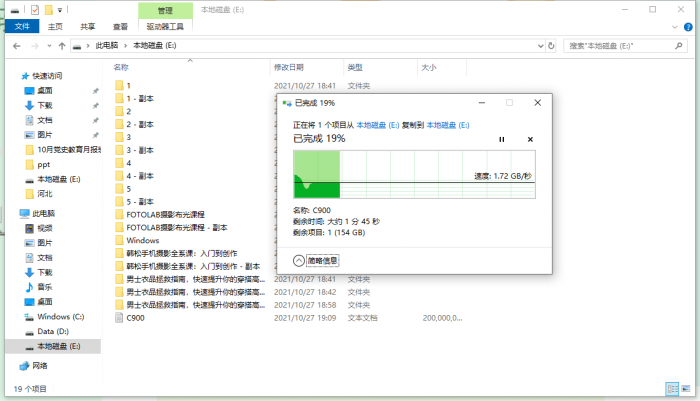Click the source 本地磁盘 (E:) link in copy dialog
The width and height of the screenshot is (700, 401).
376,125
